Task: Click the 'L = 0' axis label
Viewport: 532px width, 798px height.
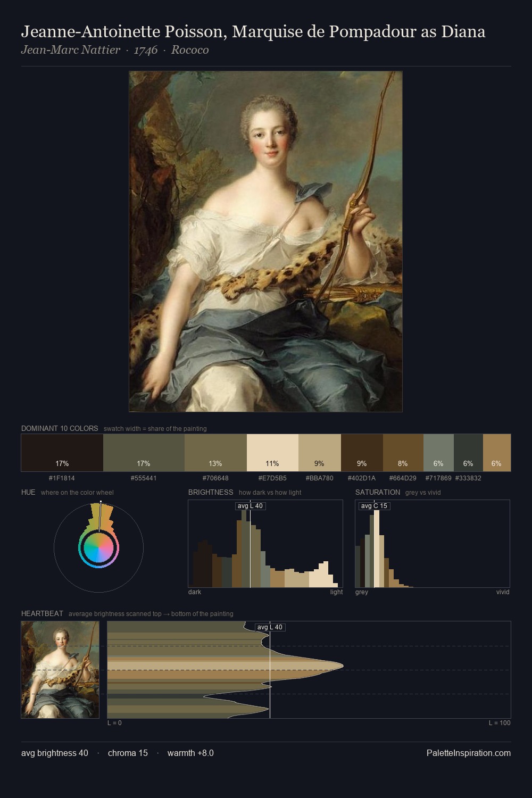Action: [114, 723]
